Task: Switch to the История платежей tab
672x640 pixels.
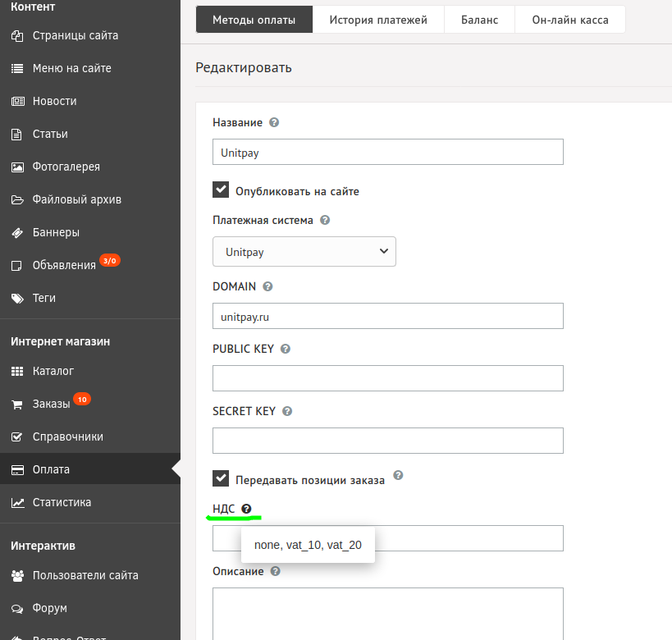Action: 378,20
